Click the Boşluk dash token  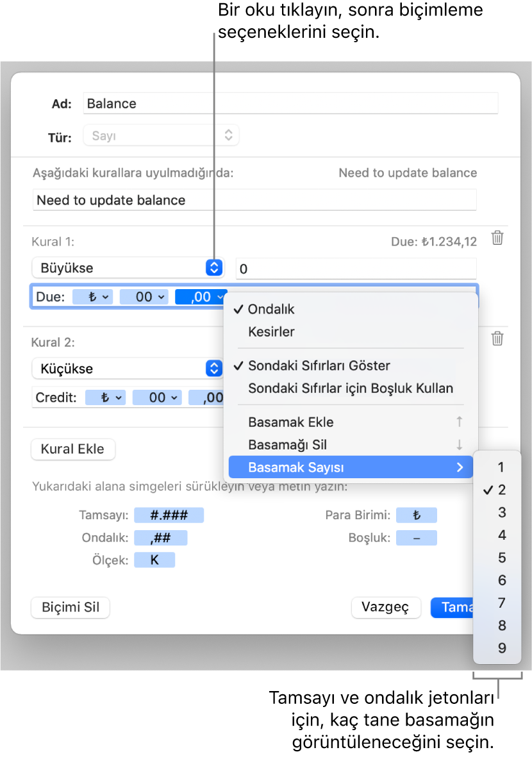[416, 538]
